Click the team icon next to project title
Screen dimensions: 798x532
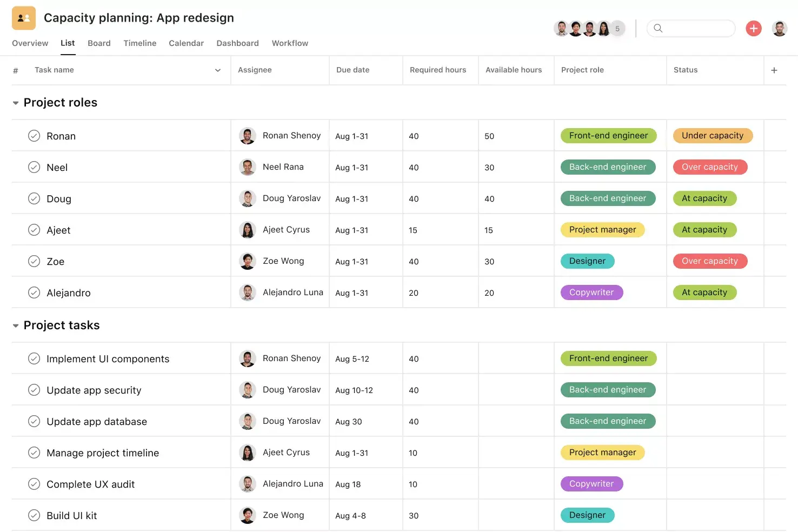tap(23, 17)
